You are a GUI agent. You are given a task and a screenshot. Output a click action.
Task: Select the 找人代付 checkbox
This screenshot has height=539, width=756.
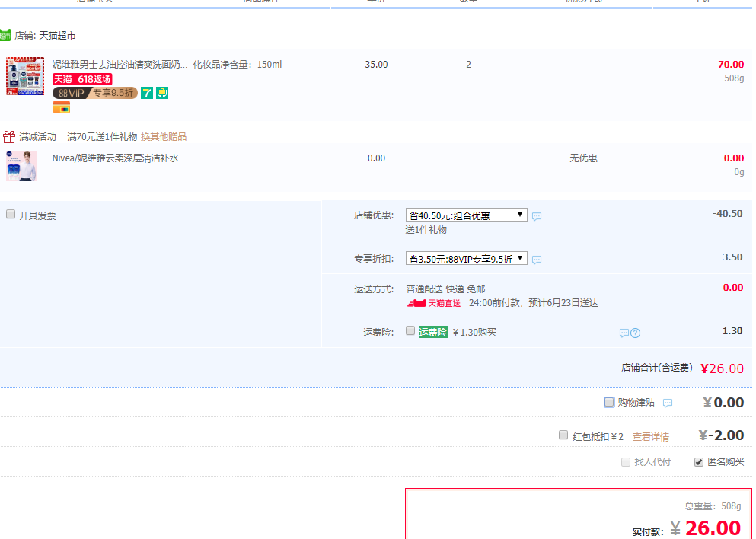(626, 462)
